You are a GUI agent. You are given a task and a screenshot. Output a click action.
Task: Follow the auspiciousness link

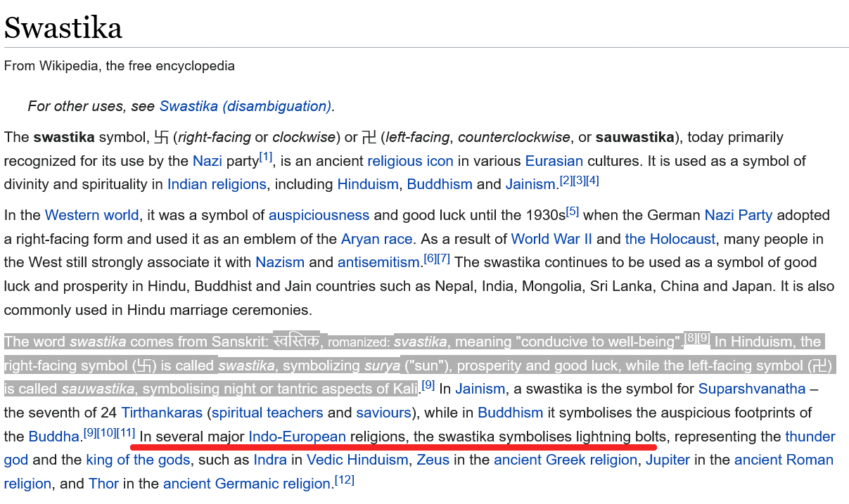point(319,215)
